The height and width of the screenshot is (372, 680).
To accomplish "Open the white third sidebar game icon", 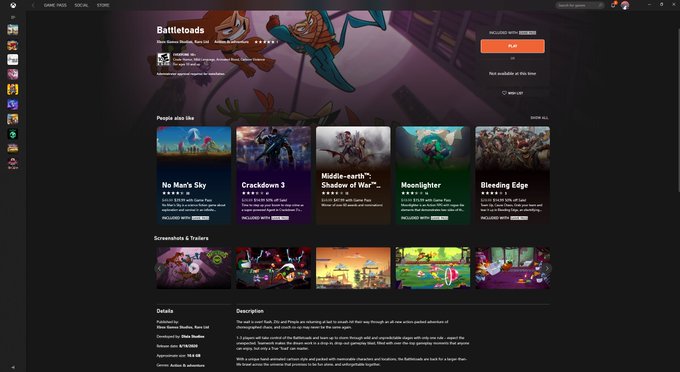I will click(13, 59).
